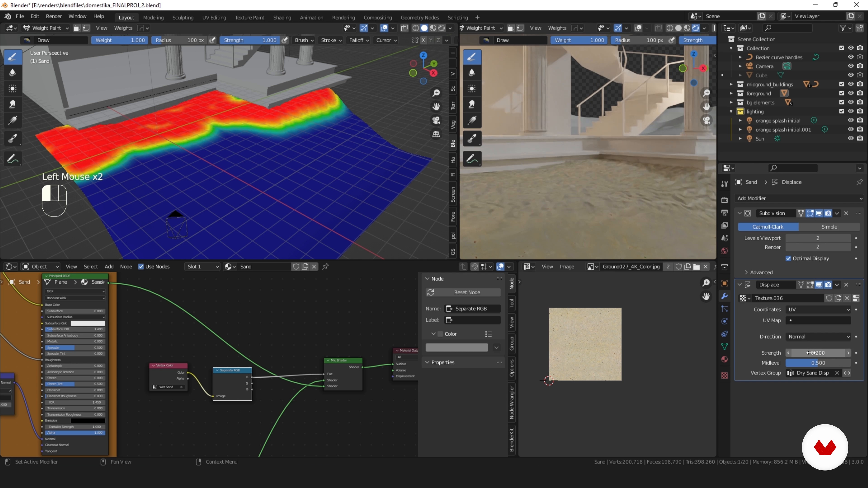868x488 pixels.
Task: Select the Smear tool in left viewport
Action: coord(12,104)
